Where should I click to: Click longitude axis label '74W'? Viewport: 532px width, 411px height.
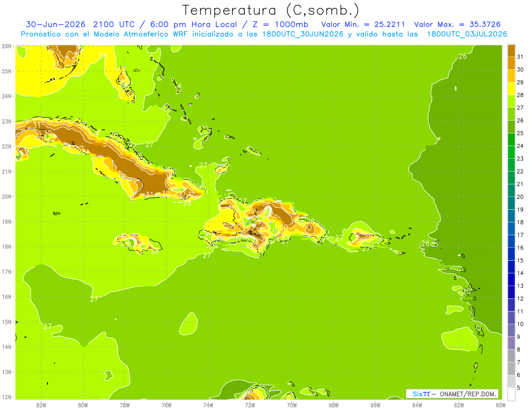coord(208,405)
